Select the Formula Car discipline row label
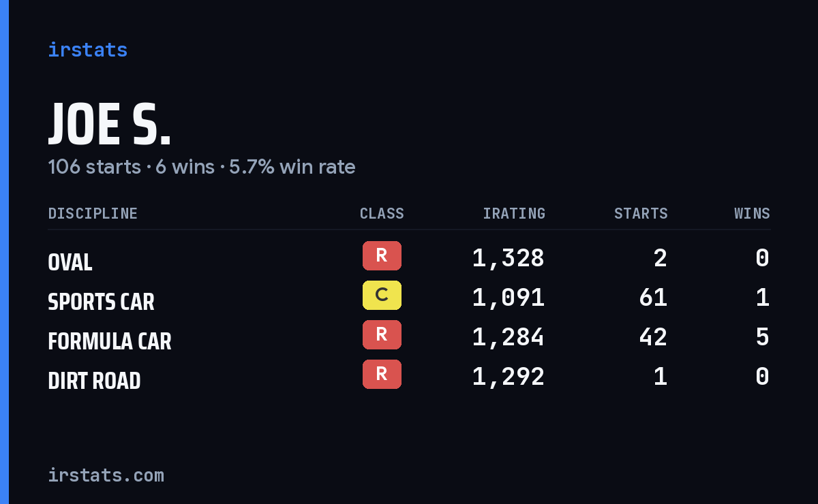 [x=110, y=341]
